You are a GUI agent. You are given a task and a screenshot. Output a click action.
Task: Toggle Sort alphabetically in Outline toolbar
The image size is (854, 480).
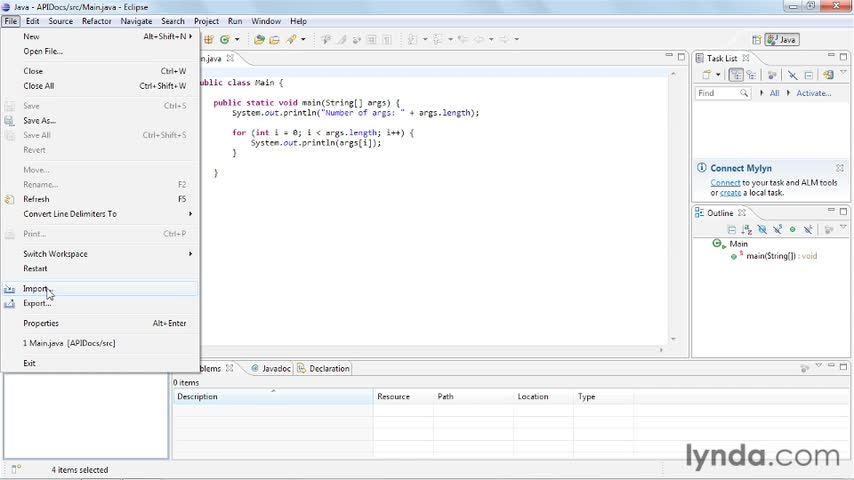tap(747, 229)
